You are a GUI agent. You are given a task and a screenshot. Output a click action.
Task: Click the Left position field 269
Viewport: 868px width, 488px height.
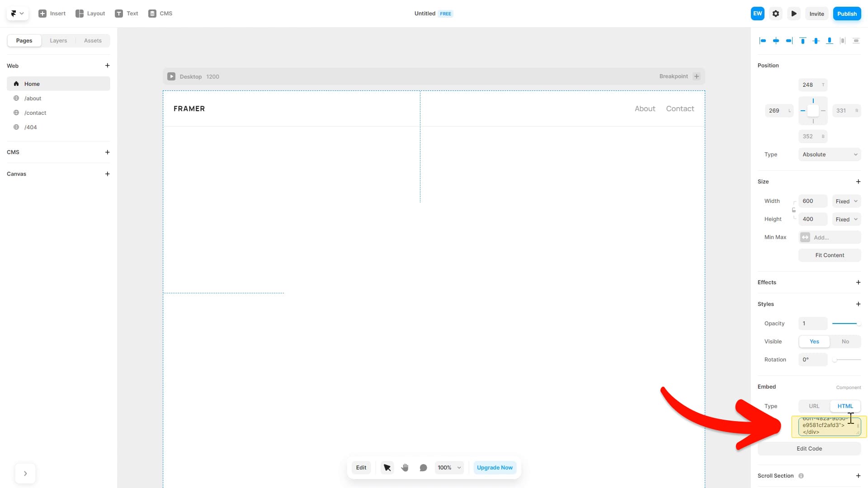coord(779,111)
